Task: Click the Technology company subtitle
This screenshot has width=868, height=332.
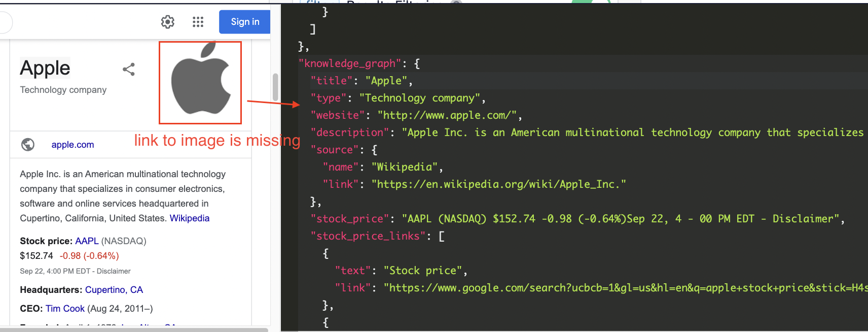Action: [63, 90]
